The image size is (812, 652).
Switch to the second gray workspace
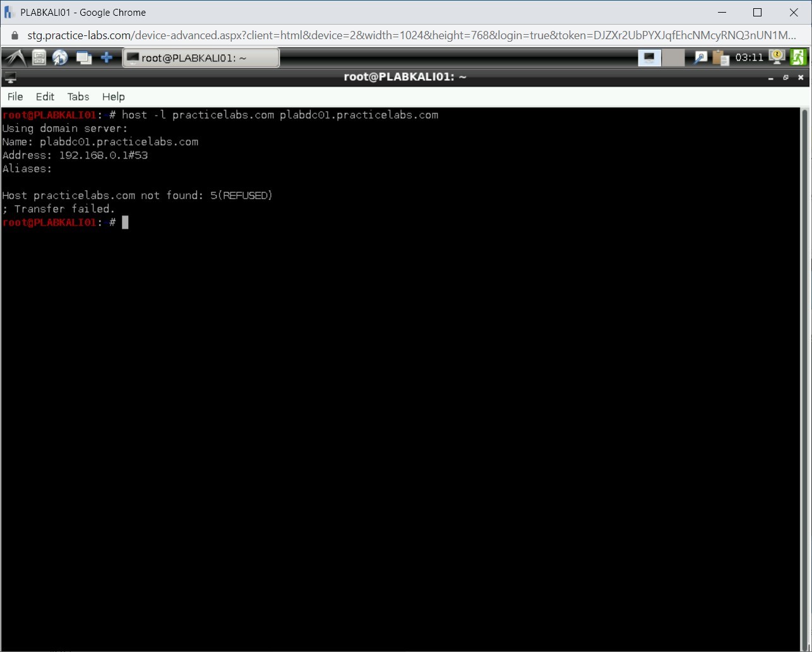673,58
